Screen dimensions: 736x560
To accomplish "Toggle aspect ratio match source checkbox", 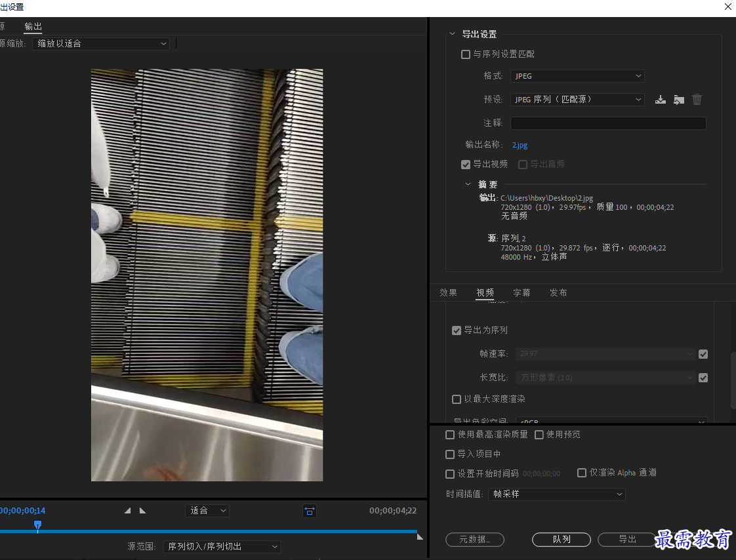I will tap(703, 378).
